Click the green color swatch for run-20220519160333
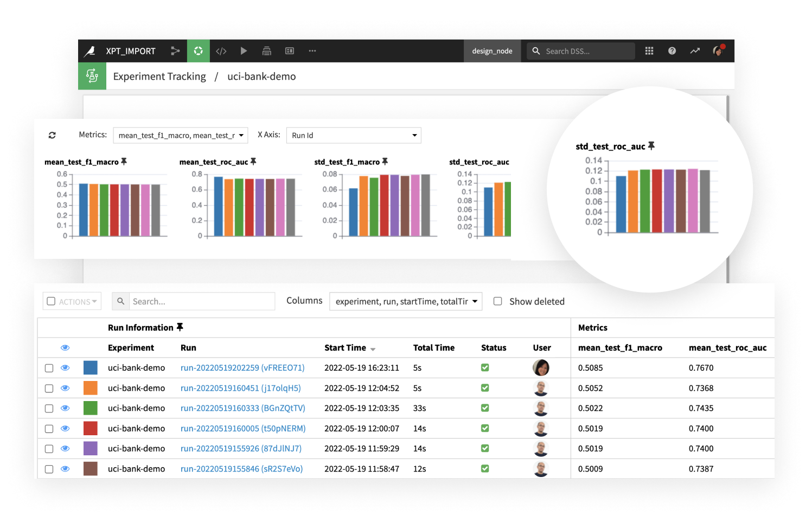The width and height of the screenshot is (812, 521). [x=90, y=408]
